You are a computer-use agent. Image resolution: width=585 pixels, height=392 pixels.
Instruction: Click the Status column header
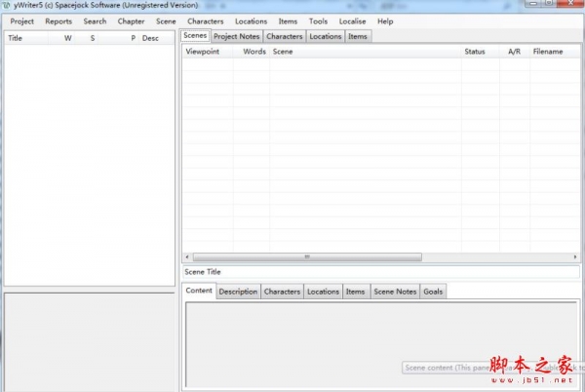475,52
